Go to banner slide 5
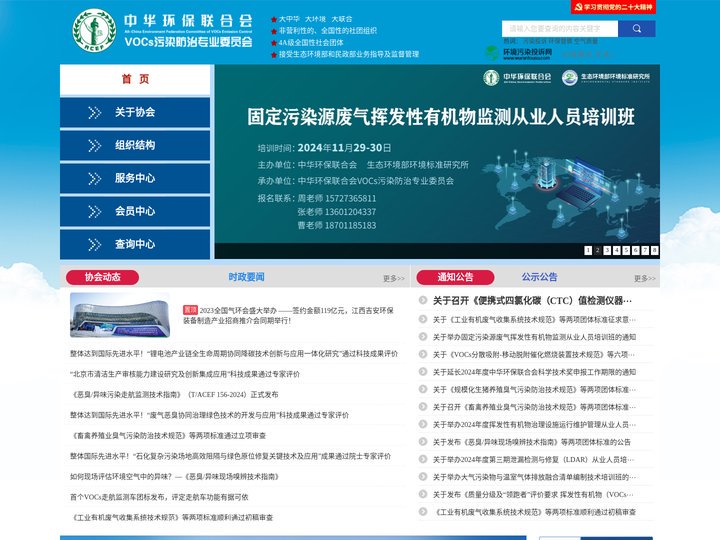The width and height of the screenshot is (720, 540). pos(626,250)
